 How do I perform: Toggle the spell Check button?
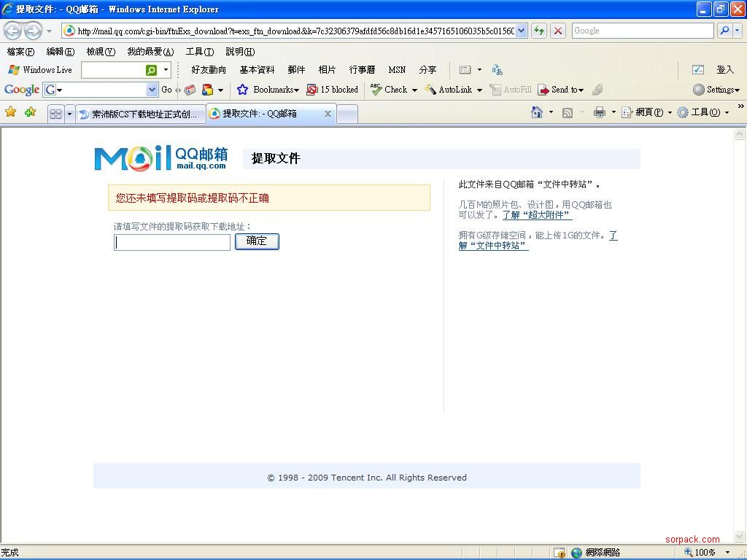[390, 90]
